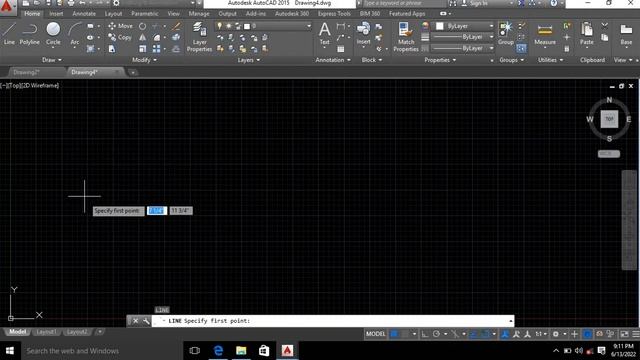Image resolution: width=640 pixels, height=360 pixels.
Task: Open the Parametric ribbon tab
Action: (x=144, y=13)
